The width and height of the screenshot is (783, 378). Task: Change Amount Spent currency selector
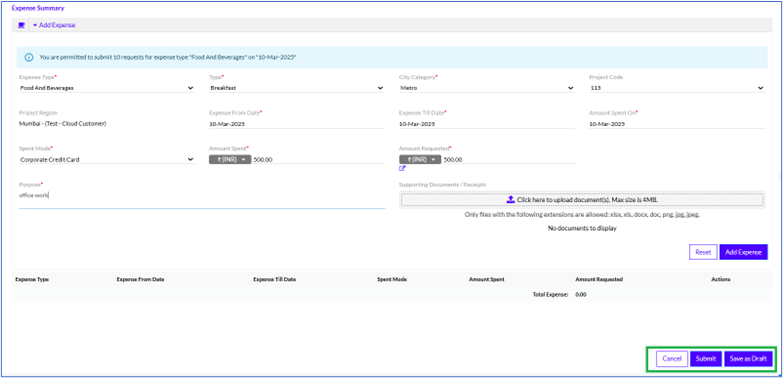pyautogui.click(x=230, y=160)
